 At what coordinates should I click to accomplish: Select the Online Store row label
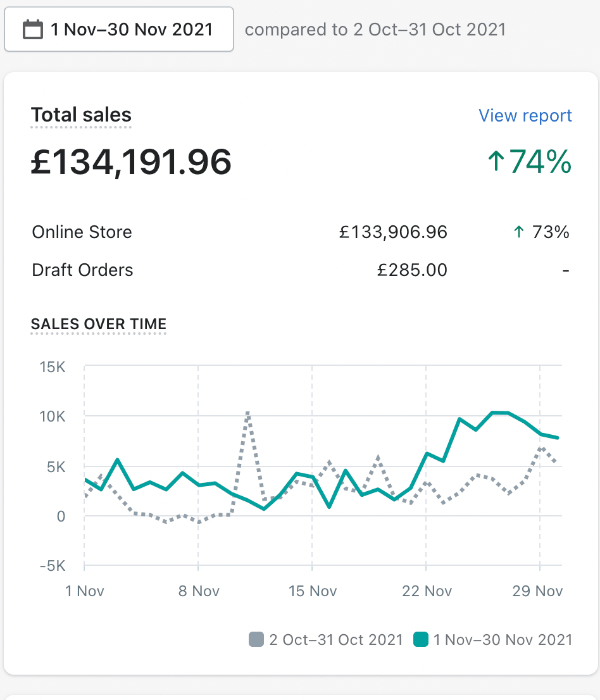coord(82,232)
